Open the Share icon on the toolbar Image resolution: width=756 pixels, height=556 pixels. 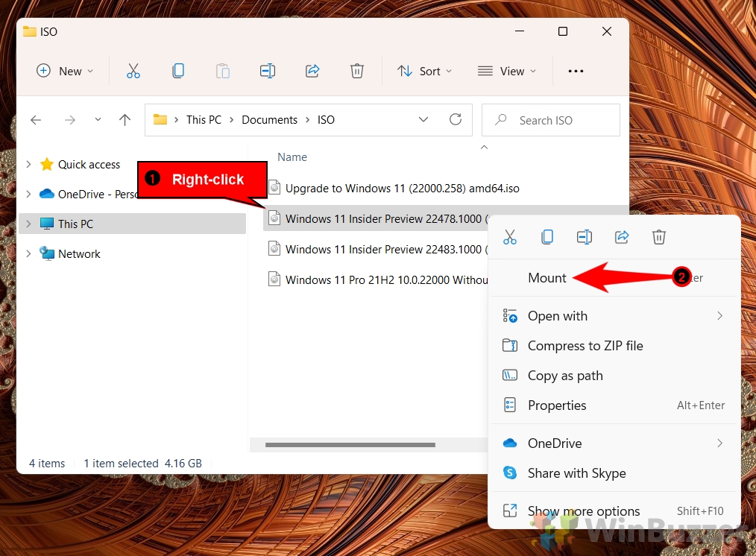[x=312, y=71]
